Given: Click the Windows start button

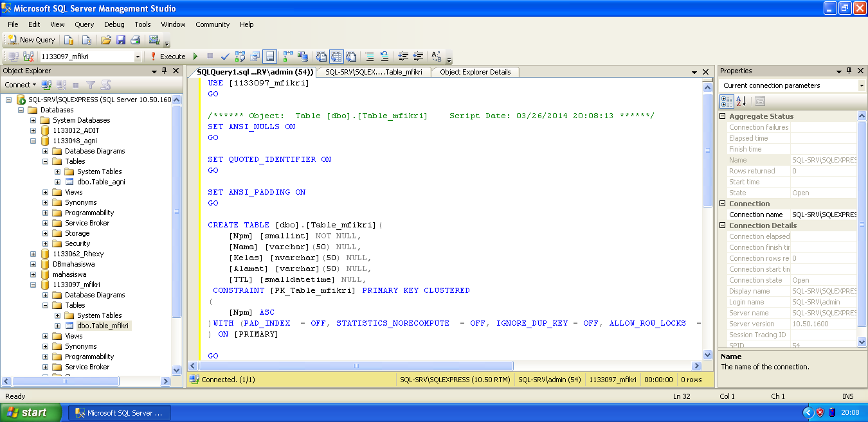Looking at the screenshot, I should click(31, 412).
